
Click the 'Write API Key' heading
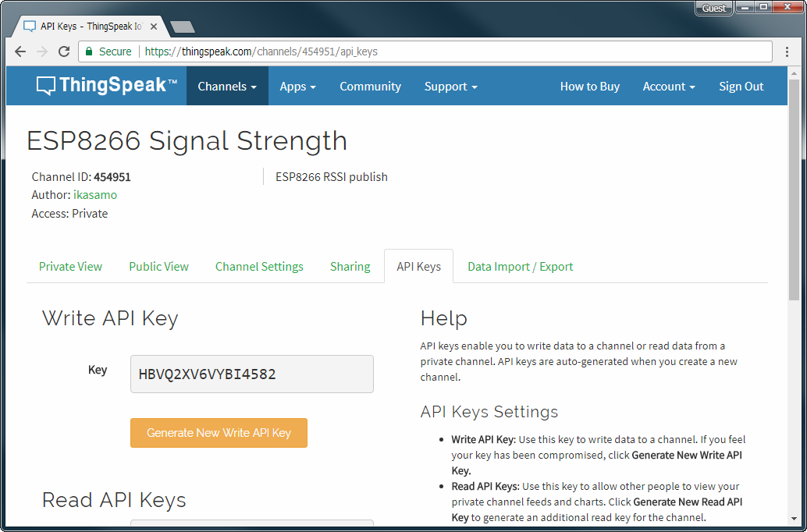[x=110, y=318]
